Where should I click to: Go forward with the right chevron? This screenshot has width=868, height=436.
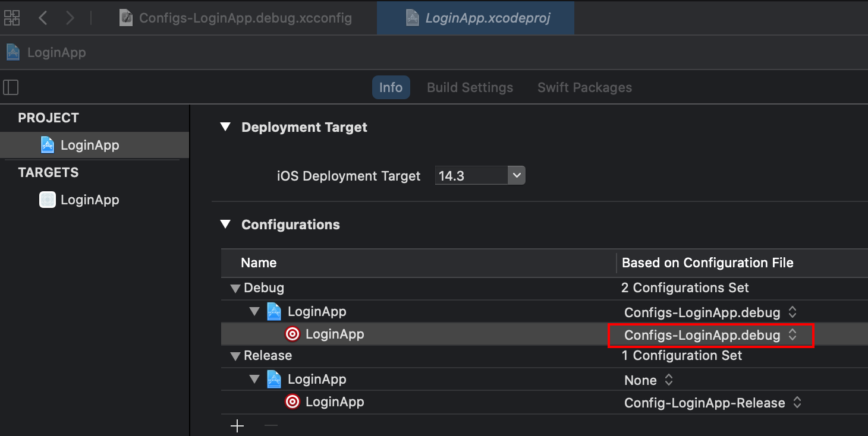click(70, 18)
